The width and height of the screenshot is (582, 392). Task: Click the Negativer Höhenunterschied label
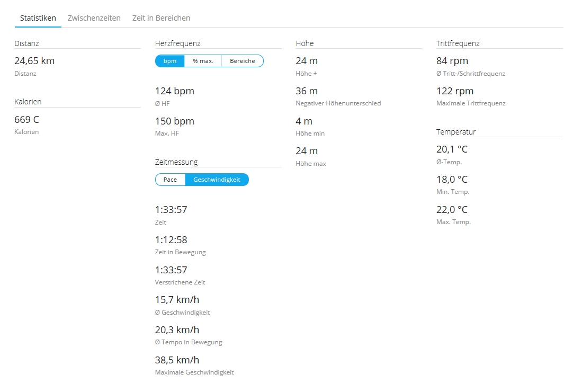click(x=338, y=103)
